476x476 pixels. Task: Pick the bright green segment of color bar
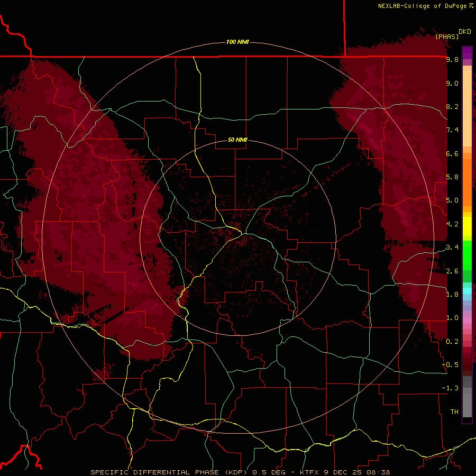[467, 256]
